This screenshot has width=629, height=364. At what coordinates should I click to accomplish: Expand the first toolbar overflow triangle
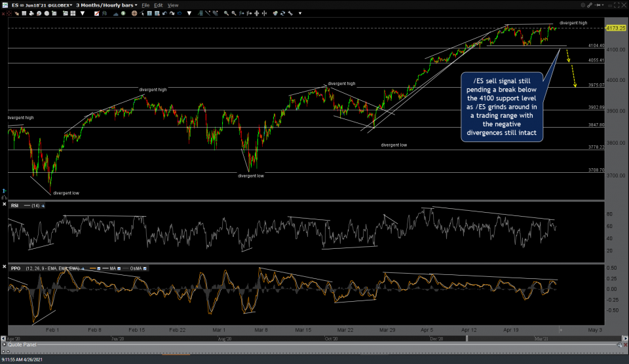[83, 13]
